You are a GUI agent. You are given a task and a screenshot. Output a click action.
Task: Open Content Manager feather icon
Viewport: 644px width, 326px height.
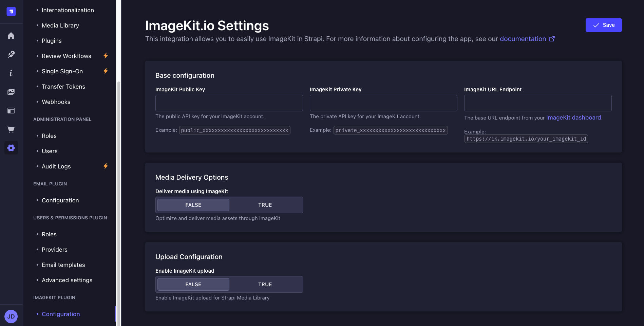(11, 54)
